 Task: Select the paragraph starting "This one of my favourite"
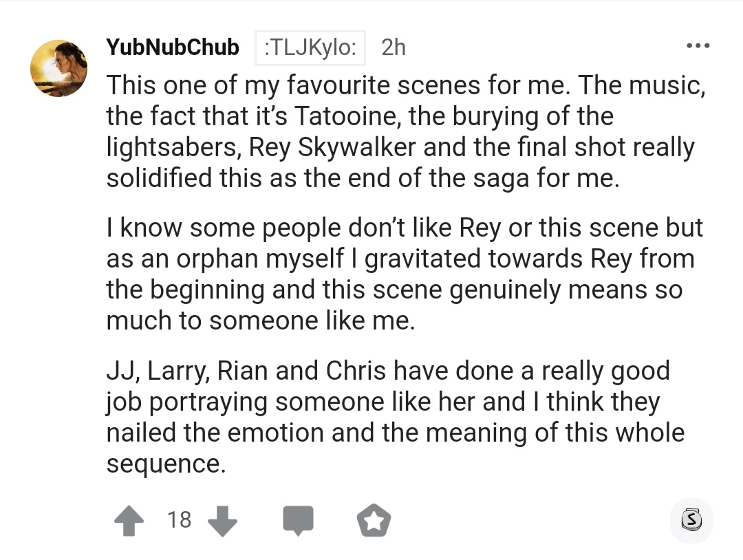point(406,131)
